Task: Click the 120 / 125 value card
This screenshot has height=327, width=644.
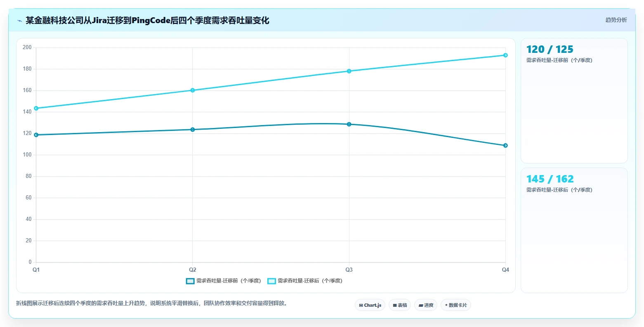Action: [574, 101]
